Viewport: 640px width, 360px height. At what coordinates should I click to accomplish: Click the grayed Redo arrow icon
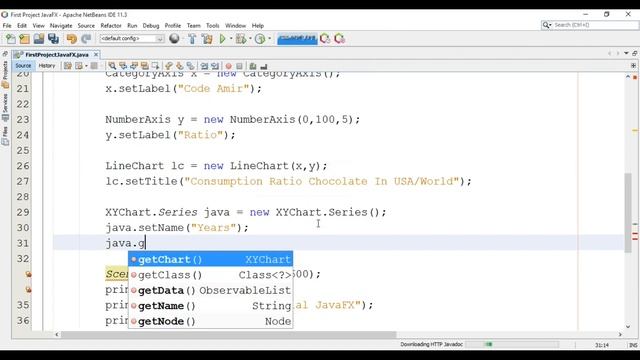coord(86,39)
